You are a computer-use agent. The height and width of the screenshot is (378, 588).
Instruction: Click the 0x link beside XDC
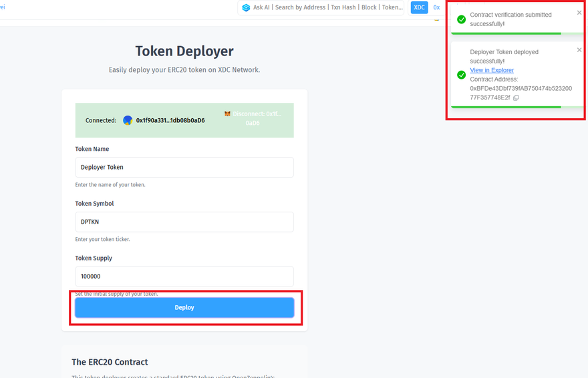click(x=436, y=7)
